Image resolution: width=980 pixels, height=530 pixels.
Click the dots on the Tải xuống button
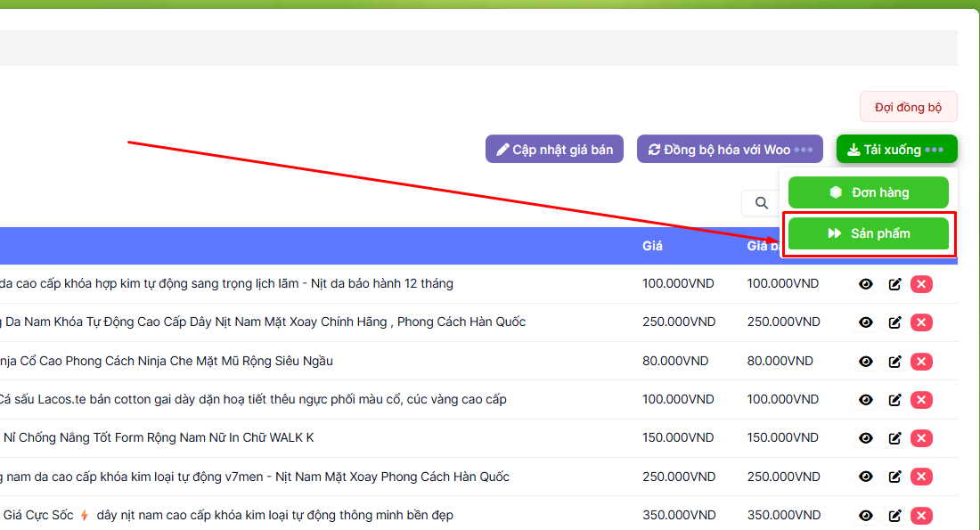934,150
